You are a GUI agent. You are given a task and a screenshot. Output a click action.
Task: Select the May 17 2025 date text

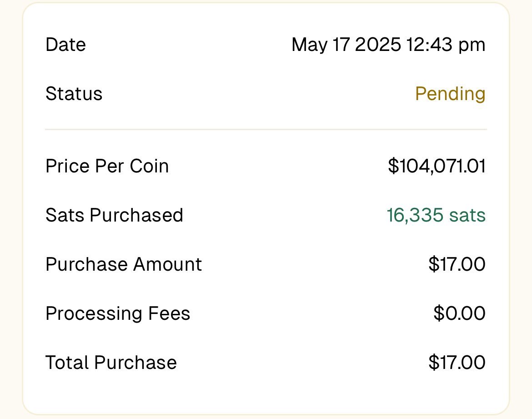point(346,45)
